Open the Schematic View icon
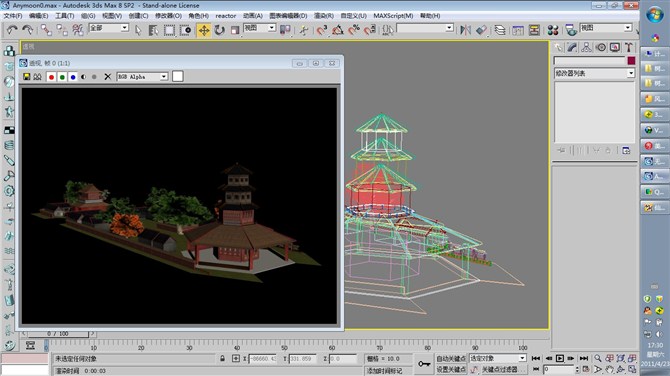Viewport: 670px width, 376px height. (534, 30)
